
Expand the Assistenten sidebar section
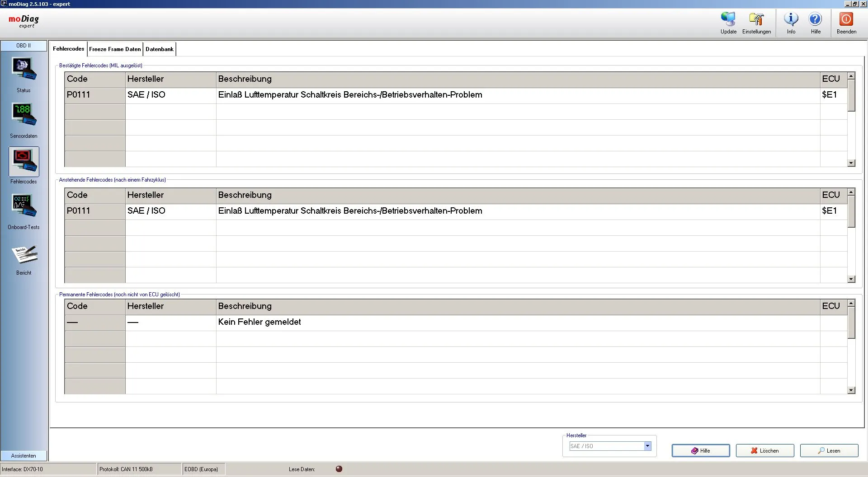(x=24, y=456)
